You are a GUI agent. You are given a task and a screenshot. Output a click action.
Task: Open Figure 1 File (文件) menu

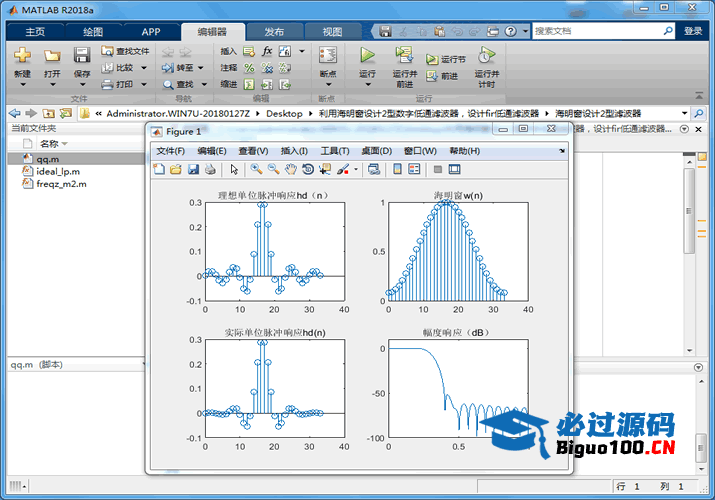[x=171, y=151]
